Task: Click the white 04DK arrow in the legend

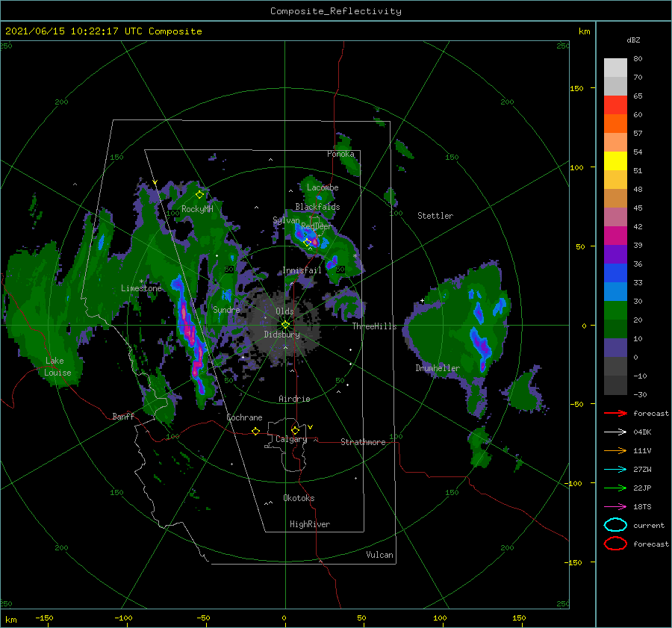Action: coord(615,432)
